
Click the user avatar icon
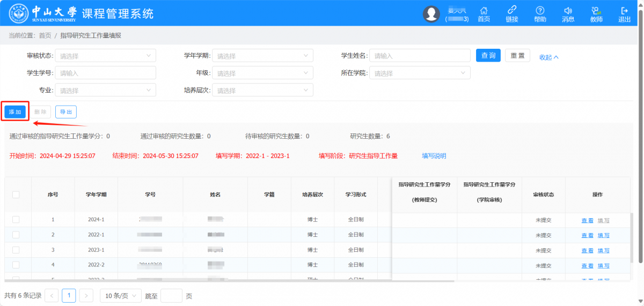tap(431, 14)
